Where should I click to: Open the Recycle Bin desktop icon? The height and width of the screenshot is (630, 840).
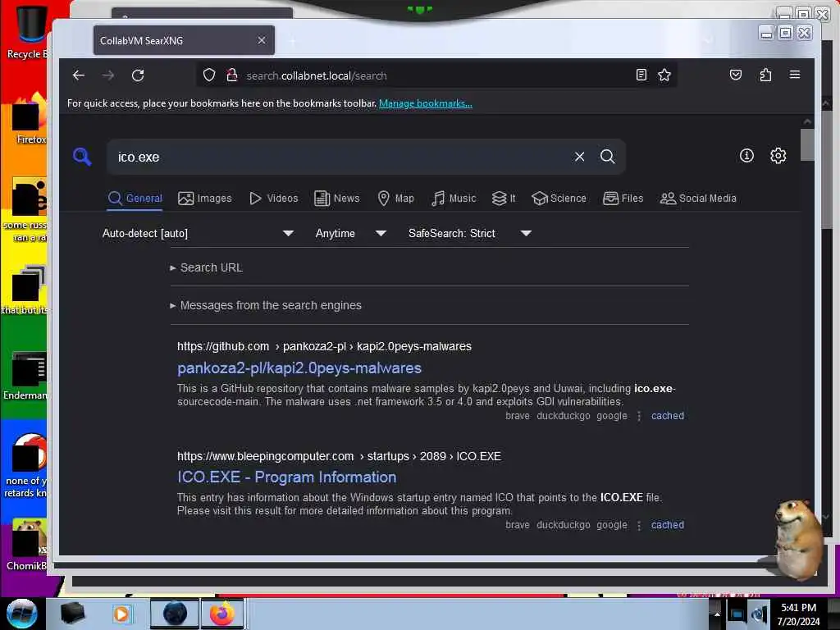(30, 32)
